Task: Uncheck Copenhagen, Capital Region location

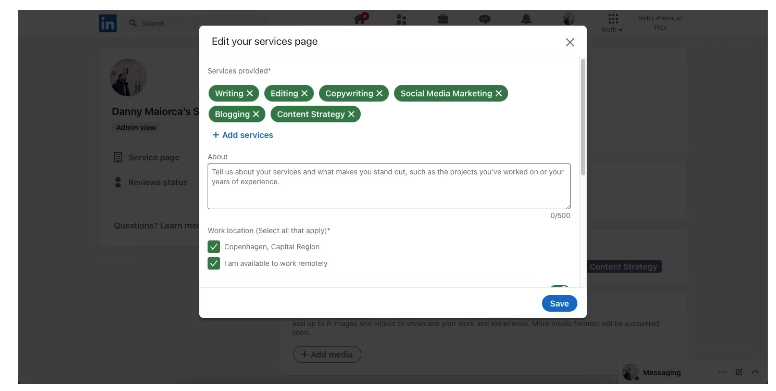Action: [214, 246]
